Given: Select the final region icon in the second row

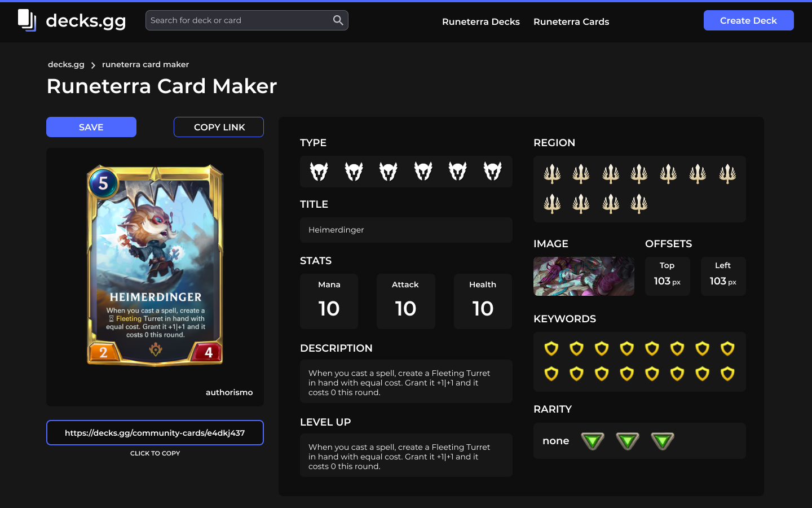Looking at the screenshot, I should point(639,204).
